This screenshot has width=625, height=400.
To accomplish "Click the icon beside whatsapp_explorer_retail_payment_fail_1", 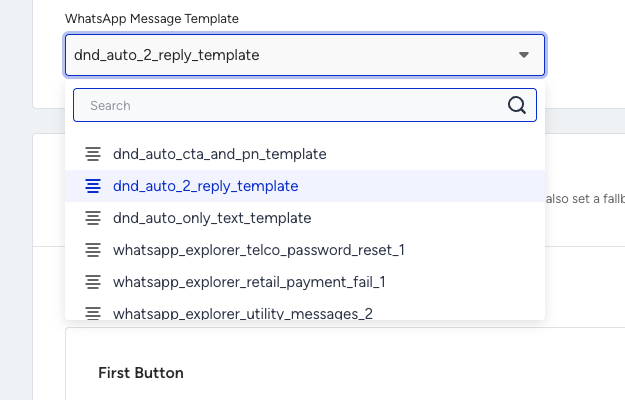I will click(93, 282).
